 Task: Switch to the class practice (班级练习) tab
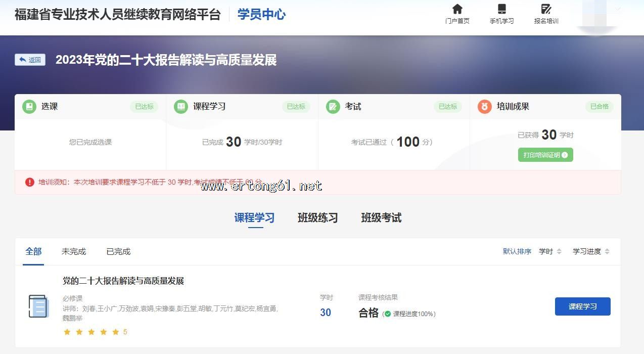317,218
